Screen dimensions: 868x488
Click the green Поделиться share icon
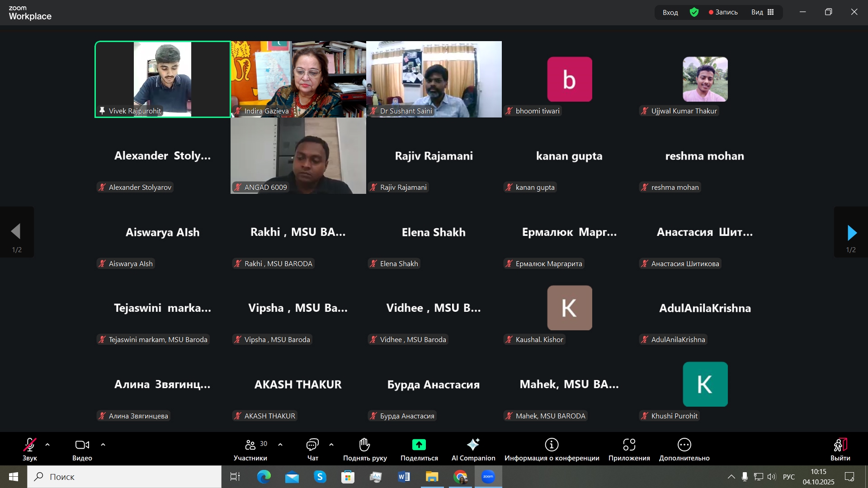pyautogui.click(x=419, y=445)
